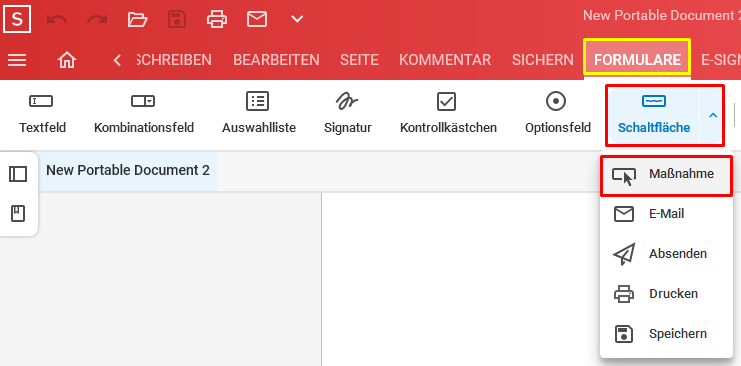Select the Schaltfläche button tool
The width and height of the screenshot is (741, 366).
click(x=654, y=115)
